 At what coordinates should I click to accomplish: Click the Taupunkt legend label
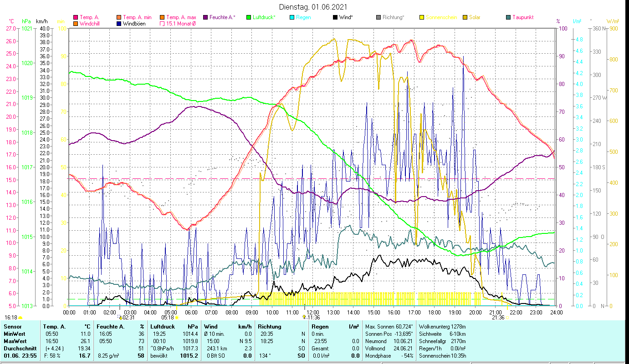pos(523,17)
